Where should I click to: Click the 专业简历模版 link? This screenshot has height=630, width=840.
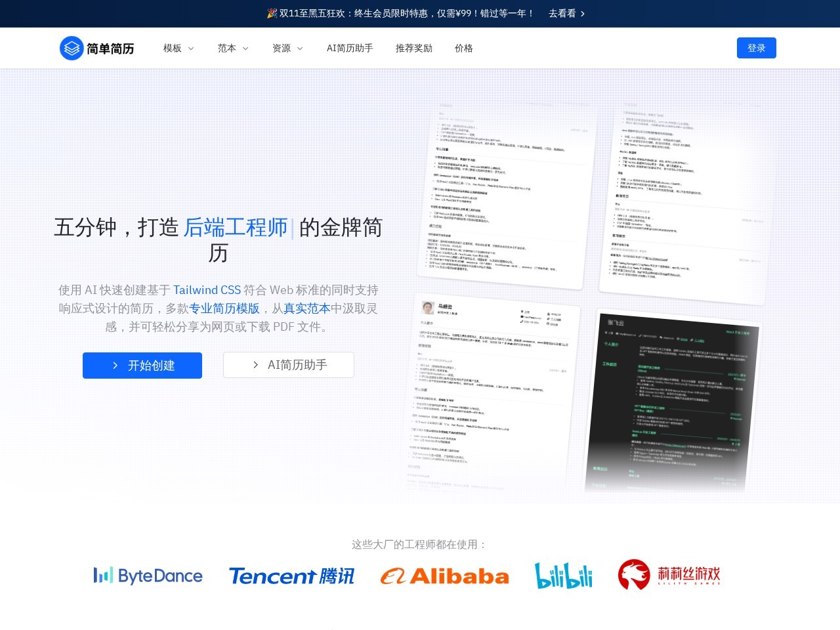point(224,308)
